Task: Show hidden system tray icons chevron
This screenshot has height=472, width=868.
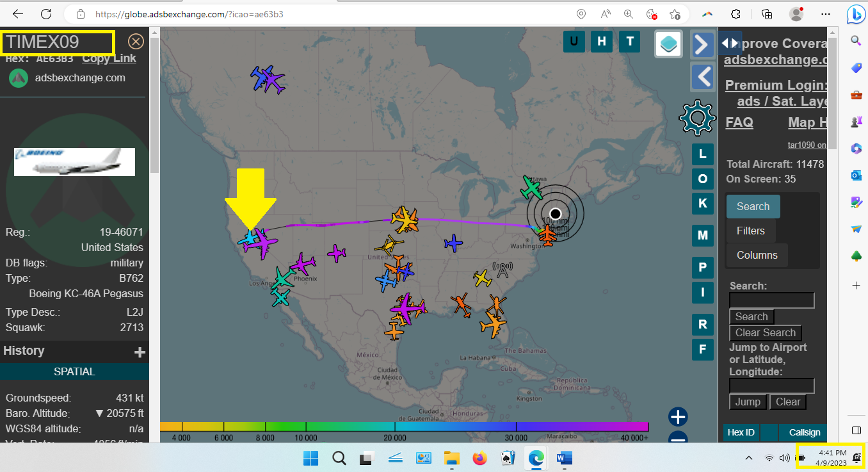Action: 749,458
